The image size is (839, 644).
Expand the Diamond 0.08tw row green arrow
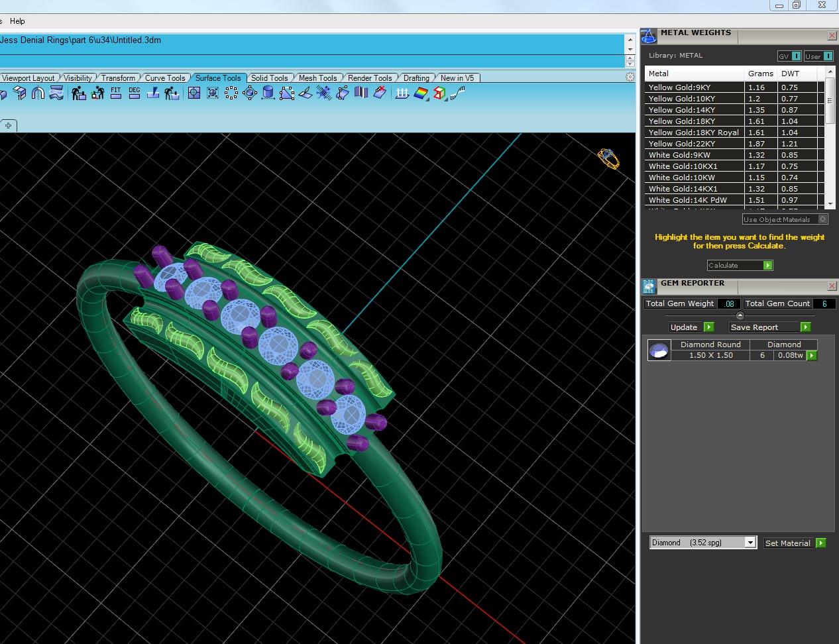click(812, 356)
